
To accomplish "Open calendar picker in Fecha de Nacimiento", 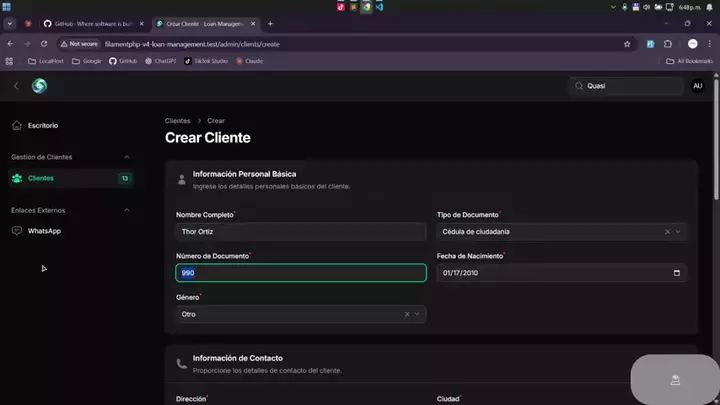I will 677,273.
